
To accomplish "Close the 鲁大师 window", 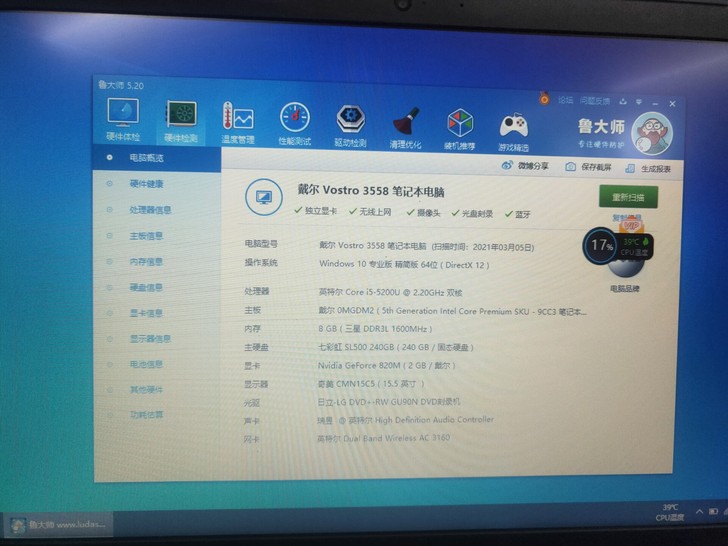I will coord(672,104).
